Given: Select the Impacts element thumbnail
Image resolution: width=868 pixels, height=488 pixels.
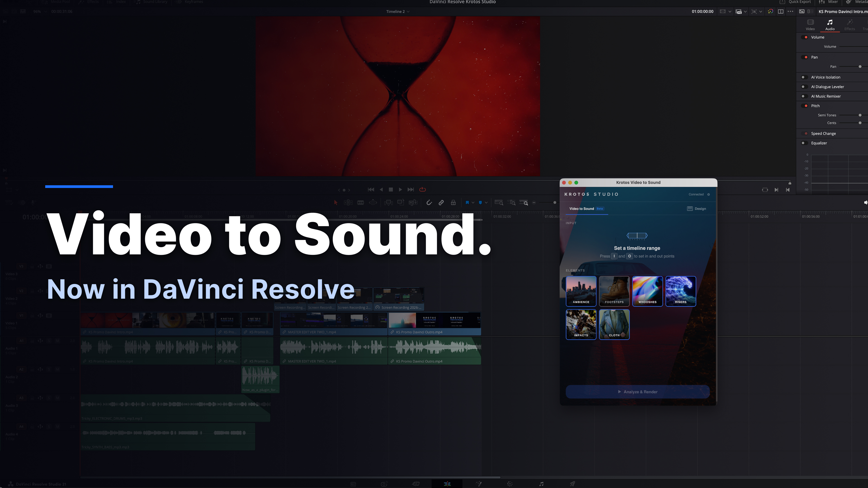Looking at the screenshot, I should pyautogui.click(x=581, y=324).
